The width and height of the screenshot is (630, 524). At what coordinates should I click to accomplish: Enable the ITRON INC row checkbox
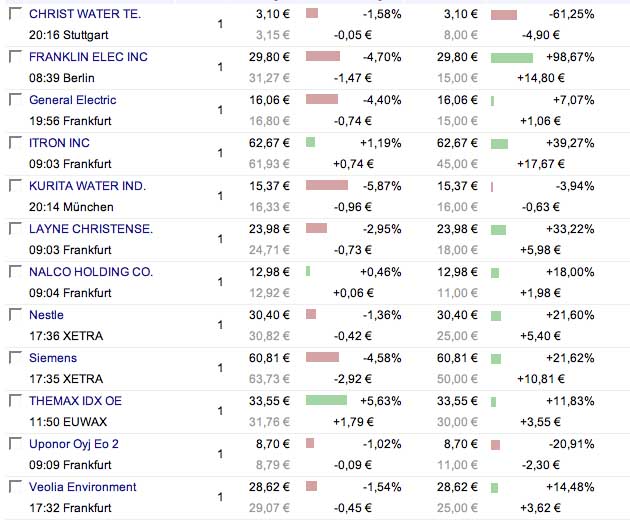pyautogui.click(x=15, y=144)
